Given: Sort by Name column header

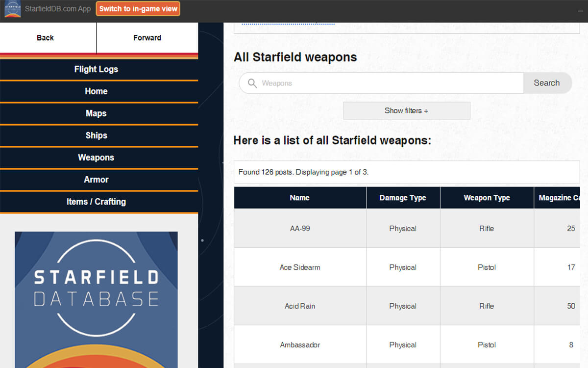Looking at the screenshot, I should [300, 198].
